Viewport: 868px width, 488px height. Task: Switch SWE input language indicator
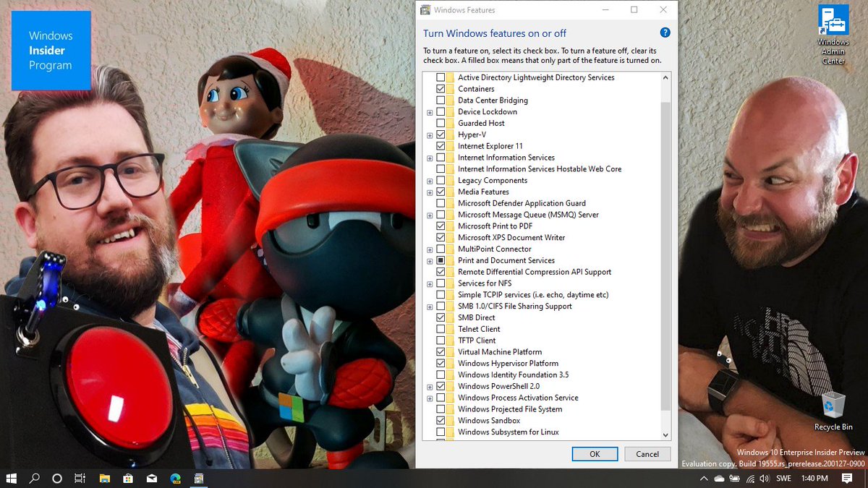click(x=783, y=479)
